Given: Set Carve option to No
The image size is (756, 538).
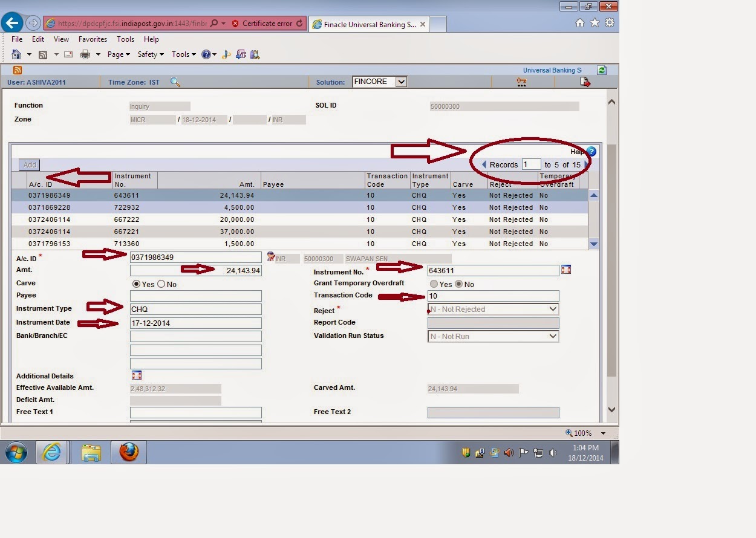Looking at the screenshot, I should click(x=161, y=283).
